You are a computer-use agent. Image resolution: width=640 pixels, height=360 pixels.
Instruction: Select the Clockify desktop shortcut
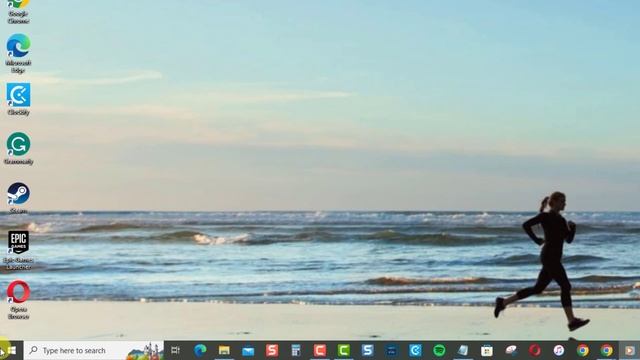point(18,99)
